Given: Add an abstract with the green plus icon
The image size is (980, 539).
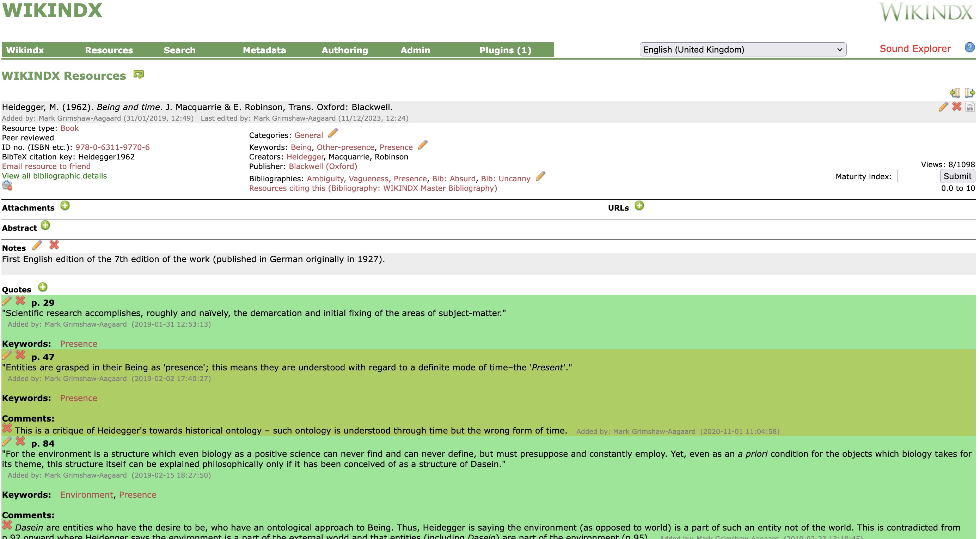Looking at the screenshot, I should (x=46, y=225).
